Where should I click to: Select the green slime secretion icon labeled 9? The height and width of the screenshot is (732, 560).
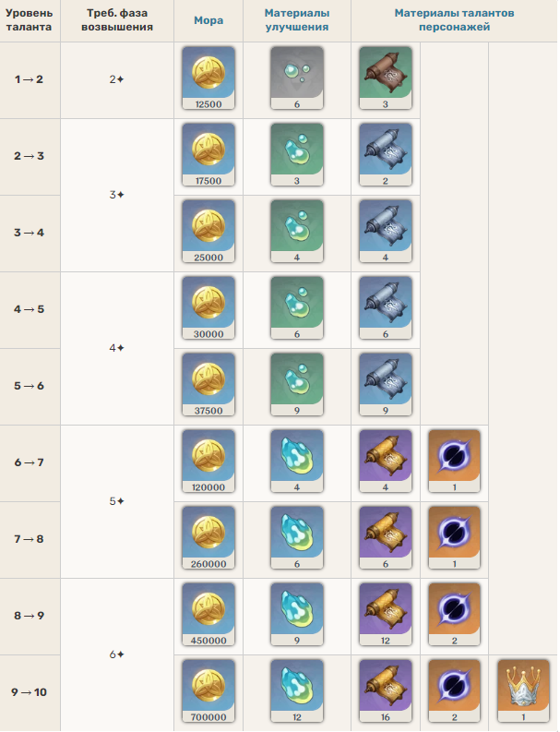(x=297, y=385)
